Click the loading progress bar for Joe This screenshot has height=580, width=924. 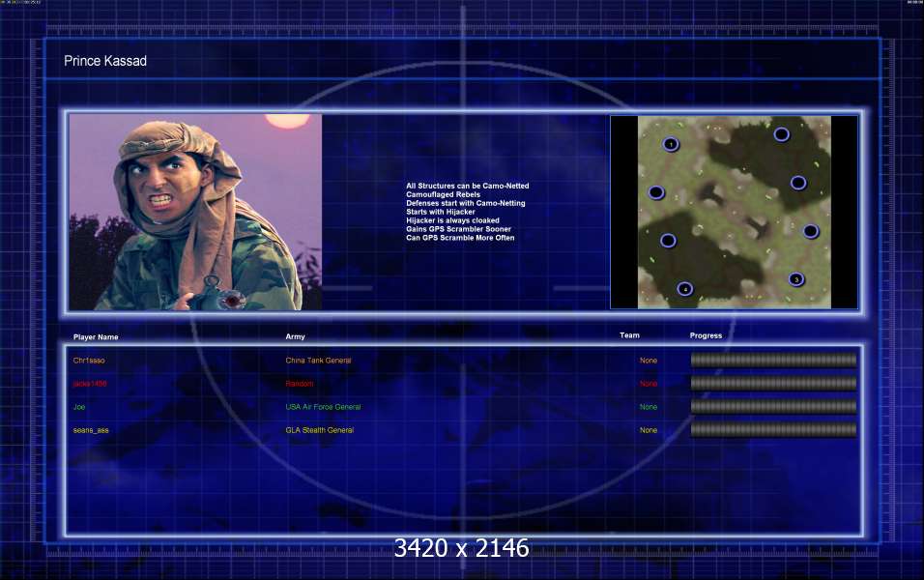[x=773, y=407]
